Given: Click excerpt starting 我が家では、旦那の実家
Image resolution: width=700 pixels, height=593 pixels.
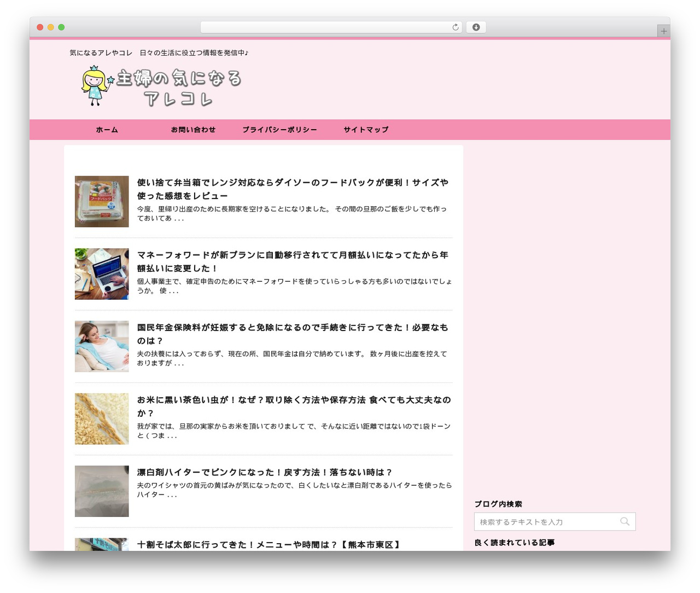Looking at the screenshot, I should click(294, 431).
